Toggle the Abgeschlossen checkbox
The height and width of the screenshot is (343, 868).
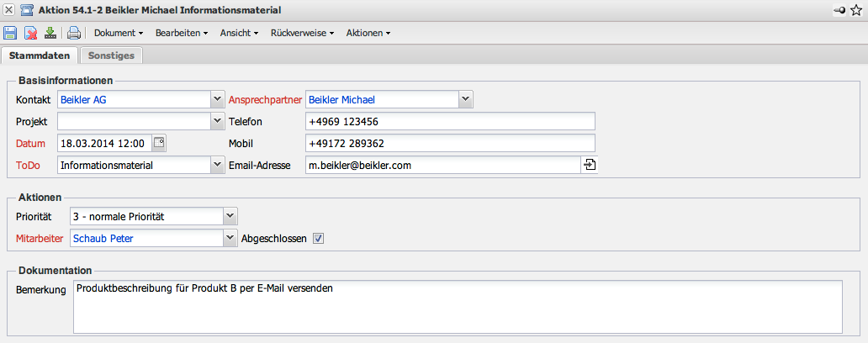pos(318,239)
